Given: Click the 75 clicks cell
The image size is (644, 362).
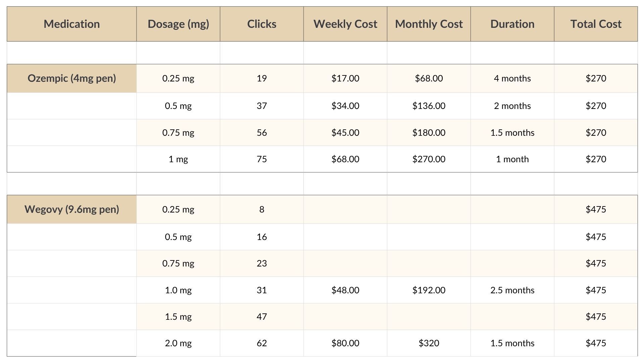Looking at the screenshot, I should pyautogui.click(x=262, y=159).
